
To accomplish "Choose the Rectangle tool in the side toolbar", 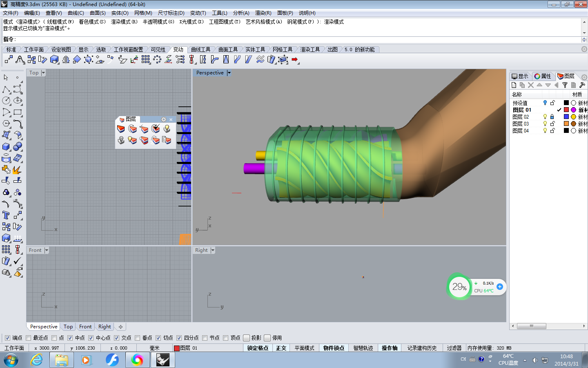I will [x=18, y=112].
